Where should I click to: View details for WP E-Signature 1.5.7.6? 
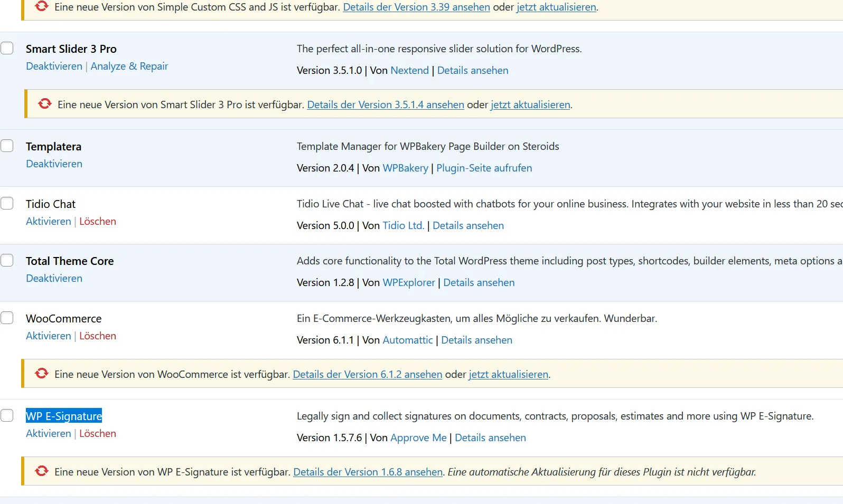(x=491, y=438)
